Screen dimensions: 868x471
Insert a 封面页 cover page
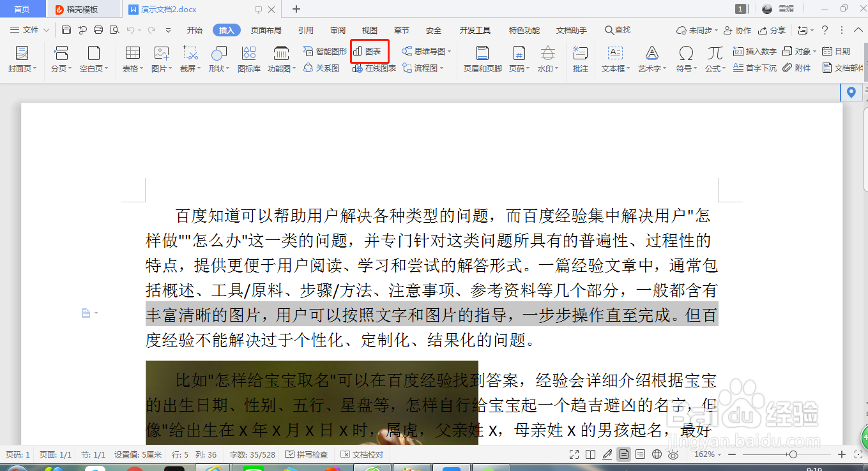click(x=22, y=59)
